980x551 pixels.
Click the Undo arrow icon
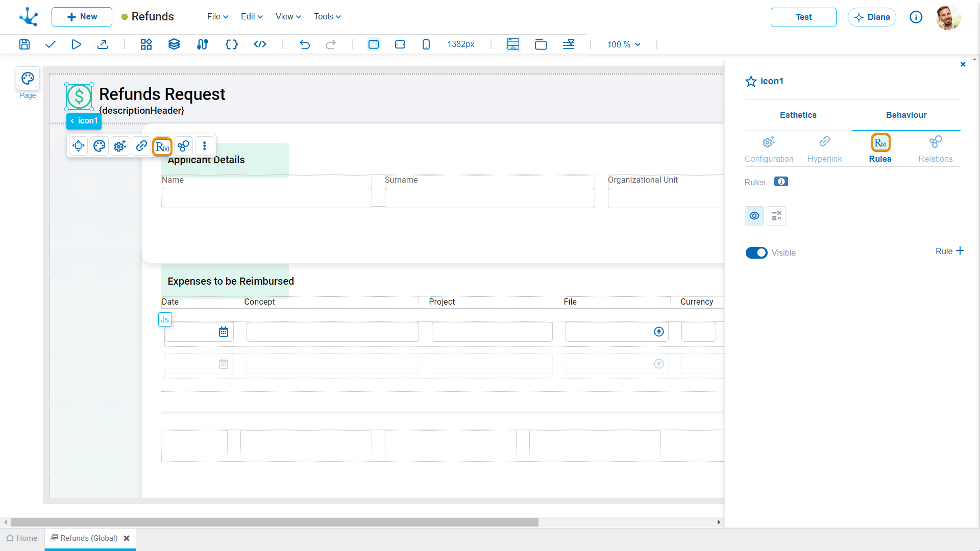point(305,44)
